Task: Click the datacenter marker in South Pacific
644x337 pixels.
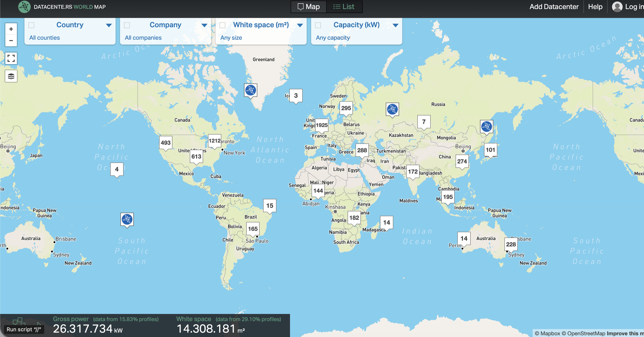Action: pos(127,219)
